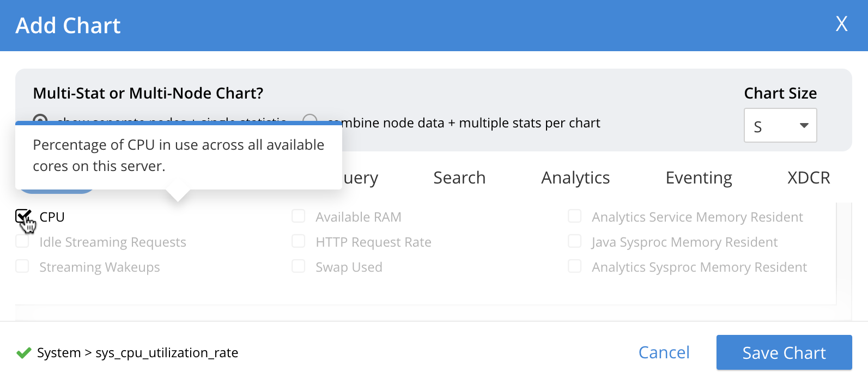Click the green checkmark beside sys_cpu_utilization_rate
868x379 pixels.
point(23,353)
